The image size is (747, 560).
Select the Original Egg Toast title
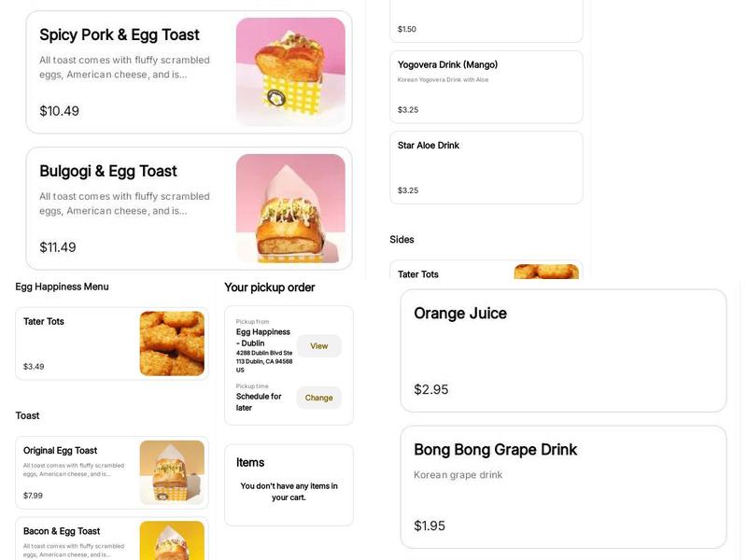pos(61,451)
